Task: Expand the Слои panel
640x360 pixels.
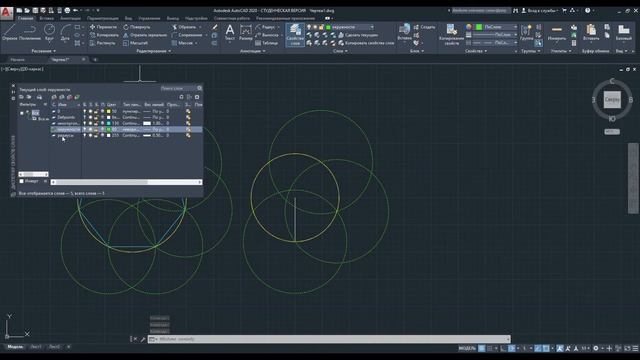Action: pos(340,51)
